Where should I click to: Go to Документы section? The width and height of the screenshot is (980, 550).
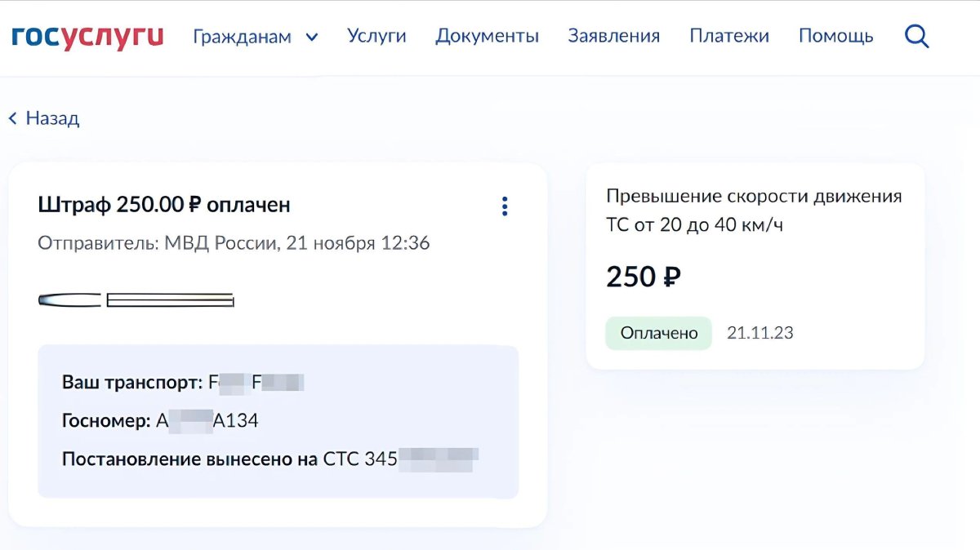tap(487, 36)
